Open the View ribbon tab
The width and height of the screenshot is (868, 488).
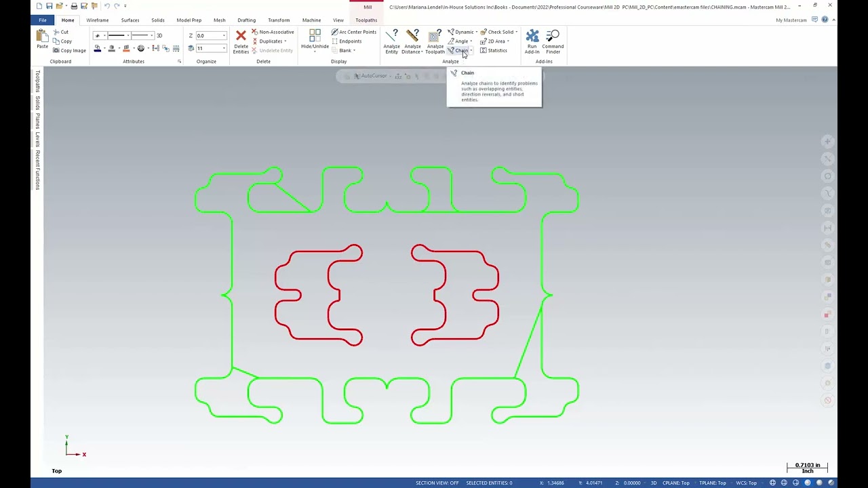(338, 20)
